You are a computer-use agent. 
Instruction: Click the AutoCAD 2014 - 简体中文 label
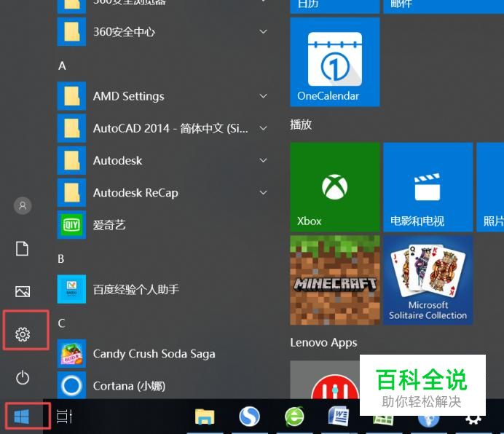[x=170, y=129]
